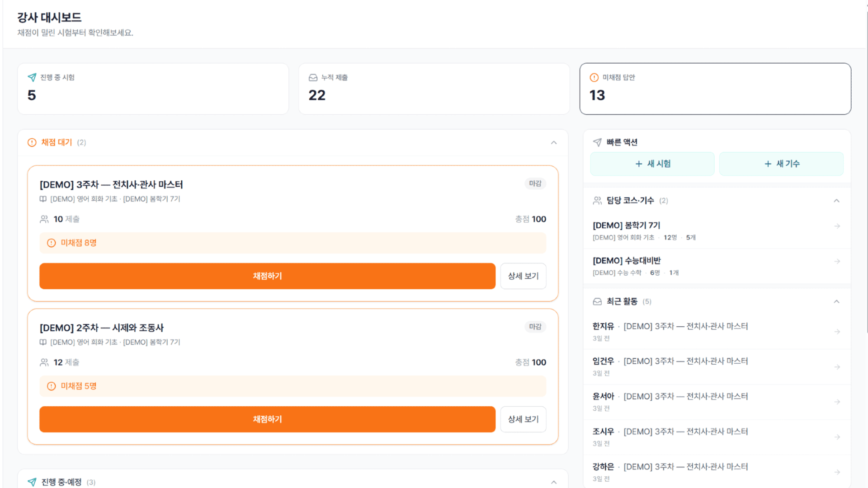Click the [DEMO] 3주차 — 전치사·관사 마스터 card title
Viewport: 868px width, 488px height.
coord(111,185)
